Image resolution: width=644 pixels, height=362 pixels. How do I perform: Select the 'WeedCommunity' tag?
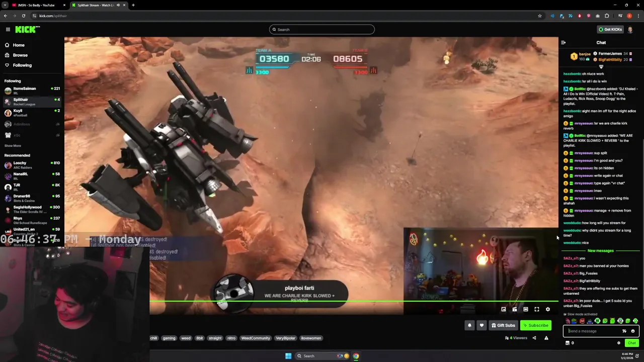pyautogui.click(x=256, y=338)
